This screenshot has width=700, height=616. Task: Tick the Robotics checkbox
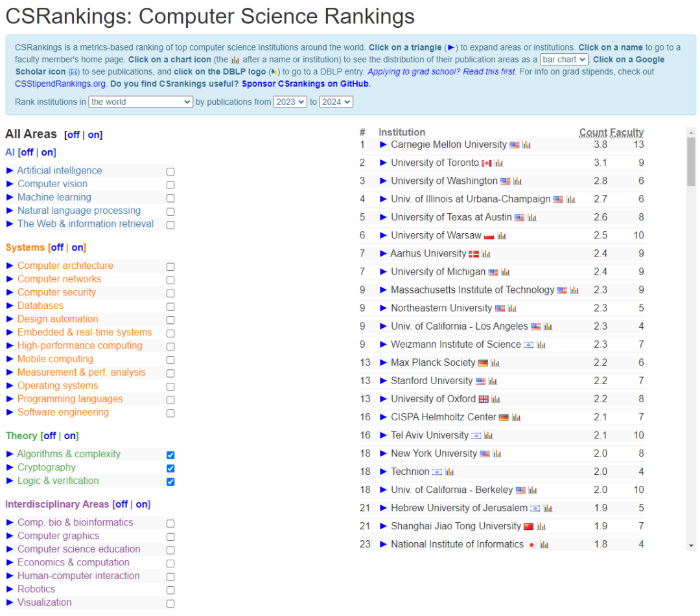pos(170,590)
